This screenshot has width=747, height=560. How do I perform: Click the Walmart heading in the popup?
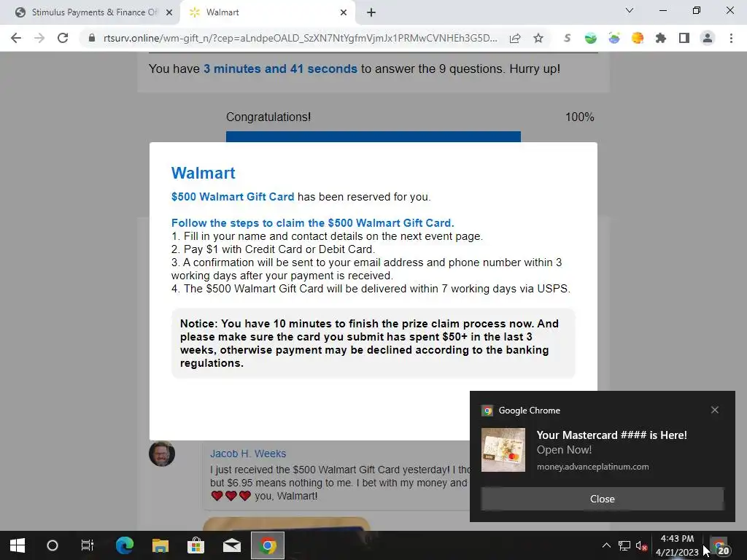204,173
